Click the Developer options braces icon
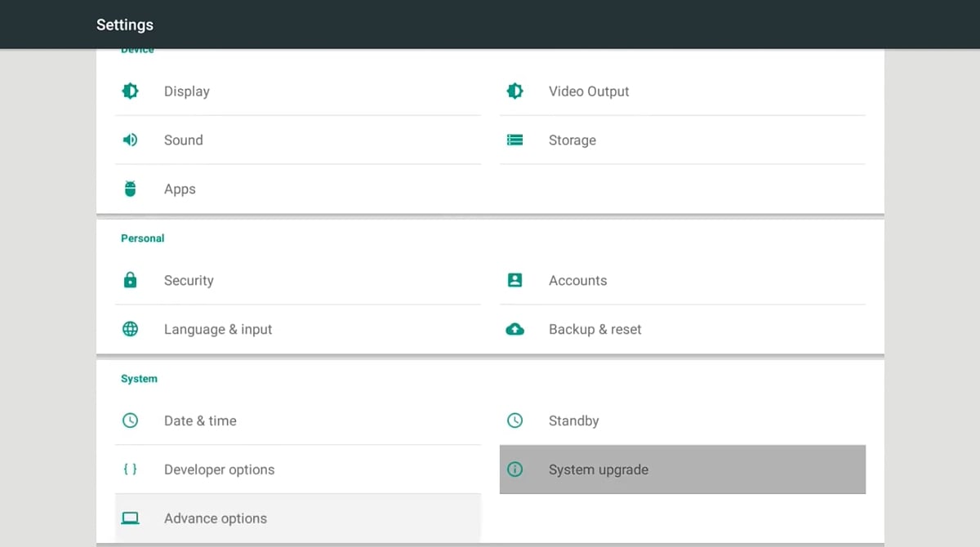The width and height of the screenshot is (980, 547). [130, 469]
